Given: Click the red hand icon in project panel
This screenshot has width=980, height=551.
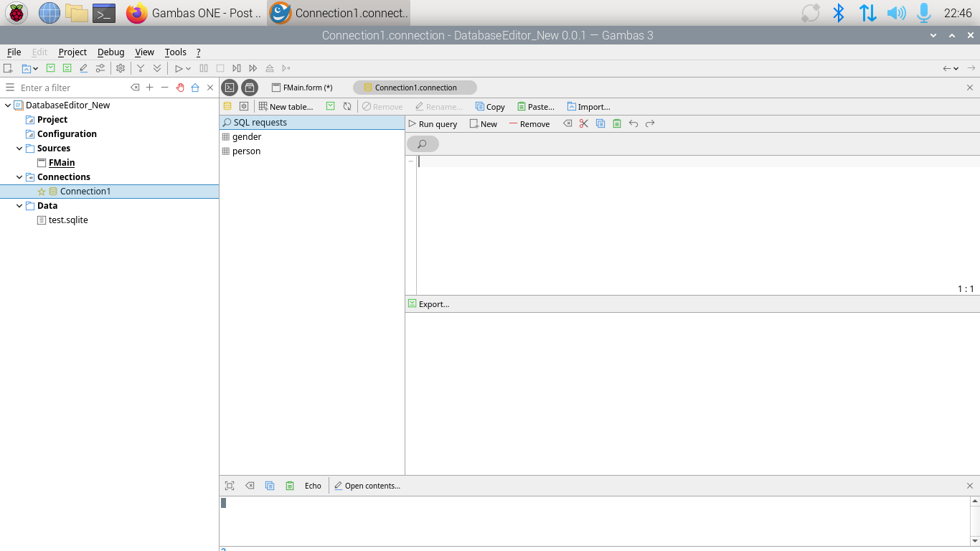Looking at the screenshot, I should point(180,88).
